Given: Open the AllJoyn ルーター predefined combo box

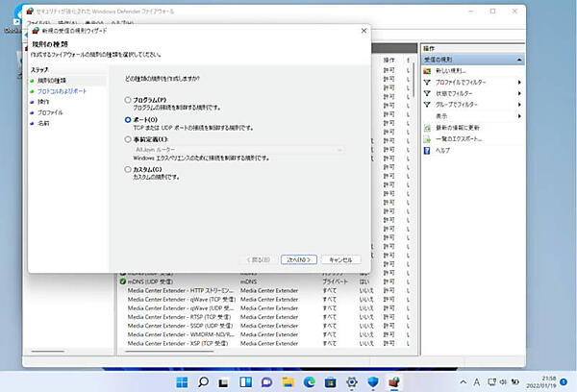Looking at the screenshot, I should [x=238, y=150].
